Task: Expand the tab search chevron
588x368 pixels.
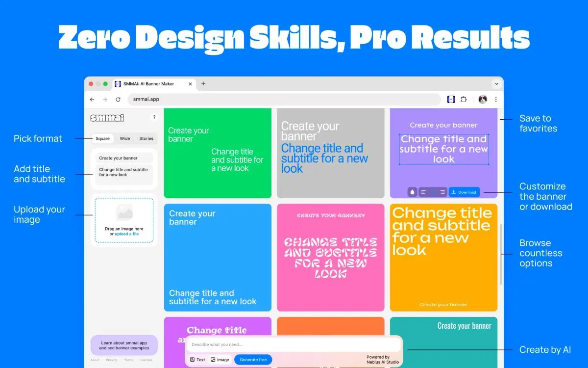Action: tap(496, 84)
